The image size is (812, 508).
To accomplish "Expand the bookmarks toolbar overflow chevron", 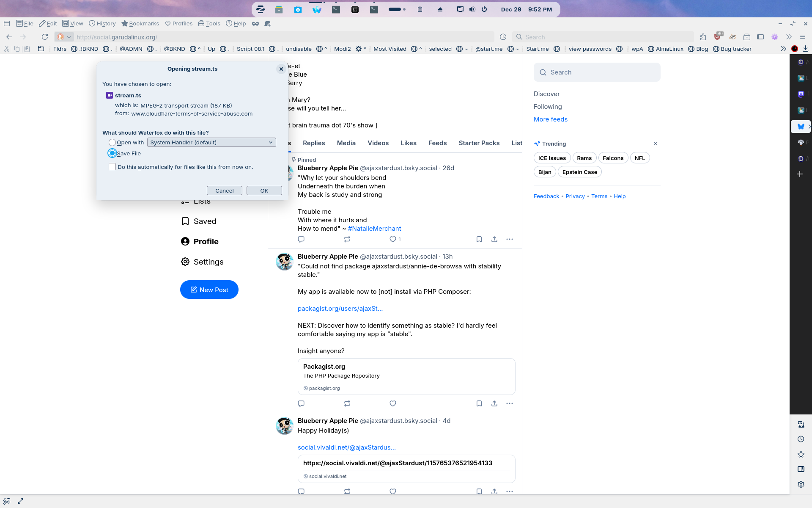I will pyautogui.click(x=783, y=49).
